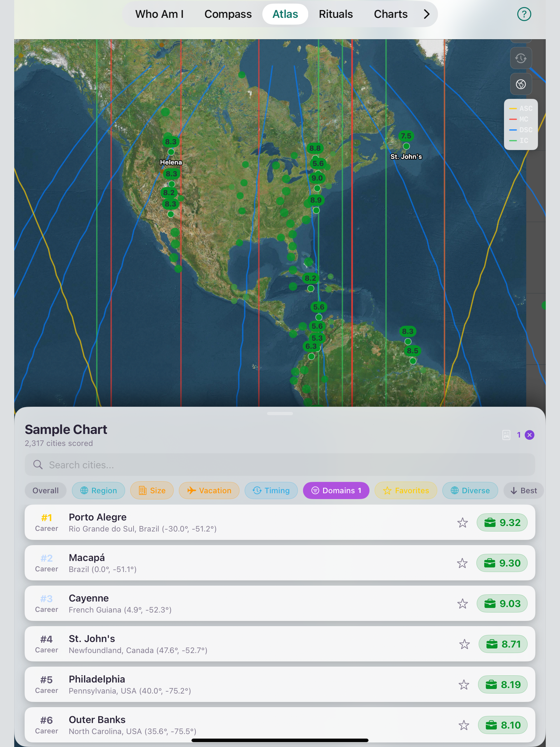
Task: Show more tabs with chevron arrow
Action: (x=427, y=14)
